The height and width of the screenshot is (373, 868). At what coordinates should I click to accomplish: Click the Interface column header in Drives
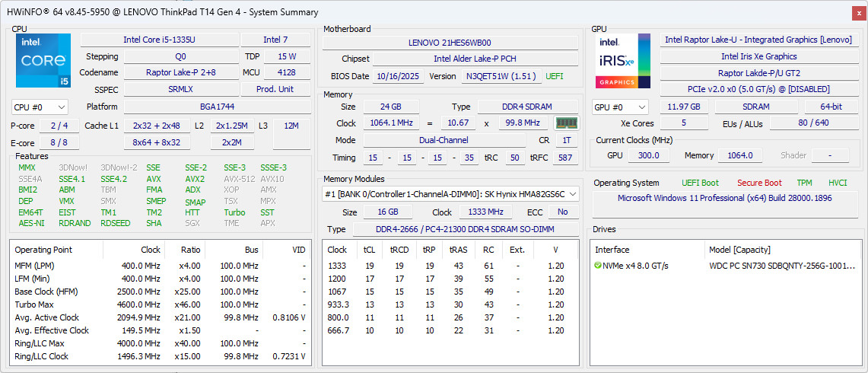tap(647, 250)
